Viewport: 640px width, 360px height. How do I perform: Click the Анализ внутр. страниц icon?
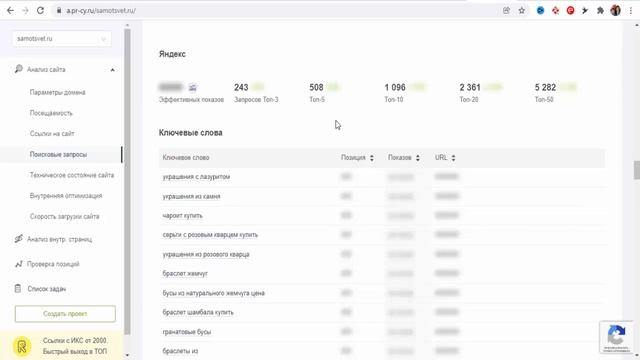coord(18,239)
